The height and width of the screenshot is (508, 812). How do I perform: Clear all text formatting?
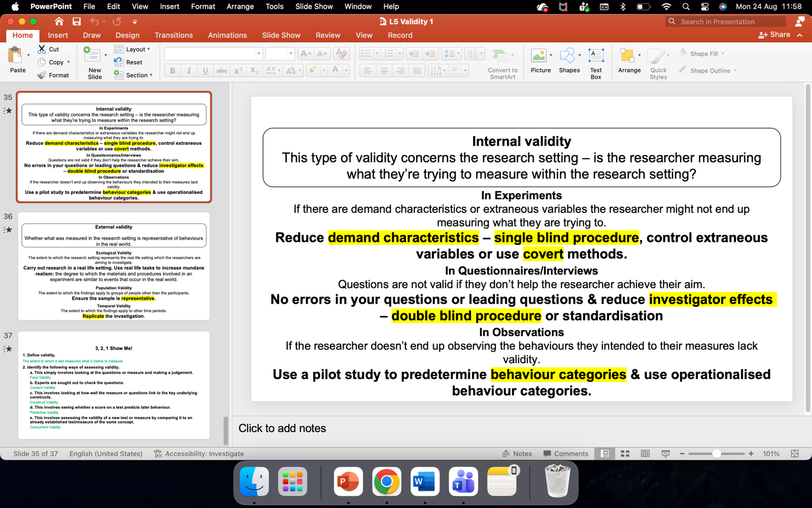[342, 54]
